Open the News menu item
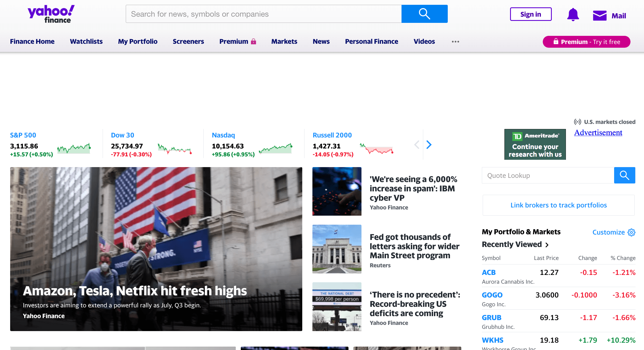644x350 pixels. pos(321,41)
